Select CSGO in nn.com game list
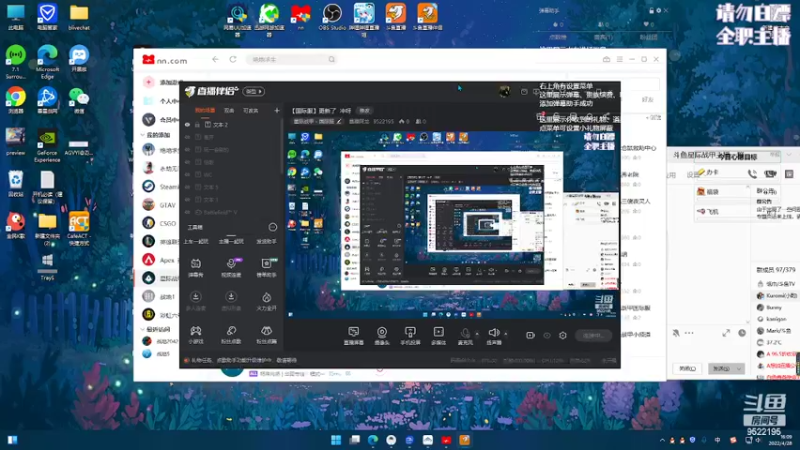The width and height of the screenshot is (800, 450). [x=159, y=223]
